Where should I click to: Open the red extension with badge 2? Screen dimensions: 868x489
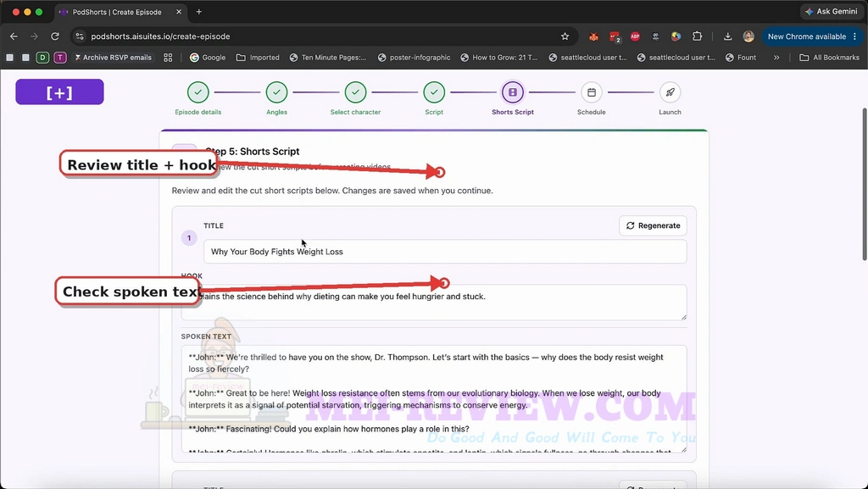point(615,36)
